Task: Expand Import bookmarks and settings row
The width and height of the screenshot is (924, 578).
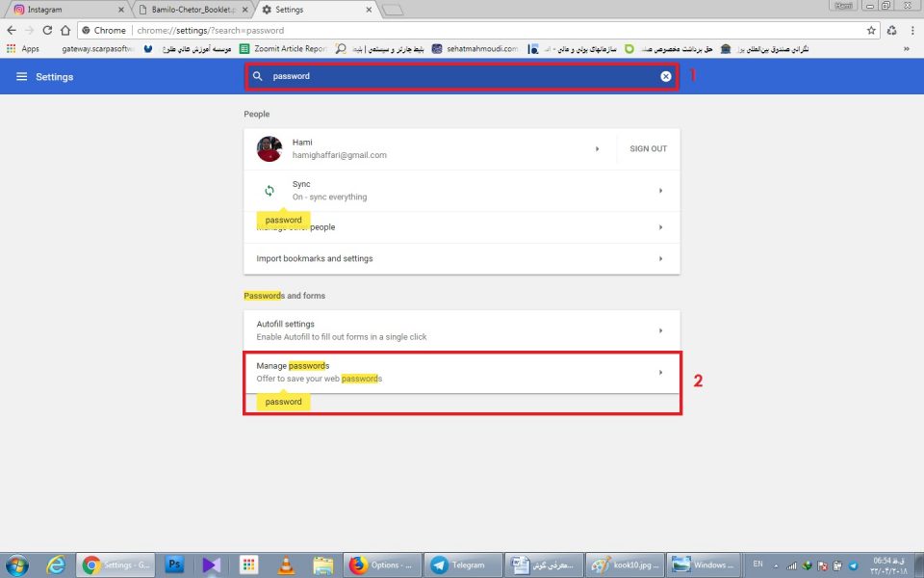Action: [660, 258]
